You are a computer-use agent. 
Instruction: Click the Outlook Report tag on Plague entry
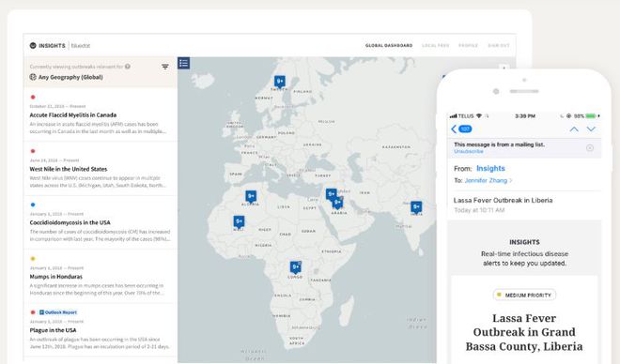pyautogui.click(x=58, y=312)
